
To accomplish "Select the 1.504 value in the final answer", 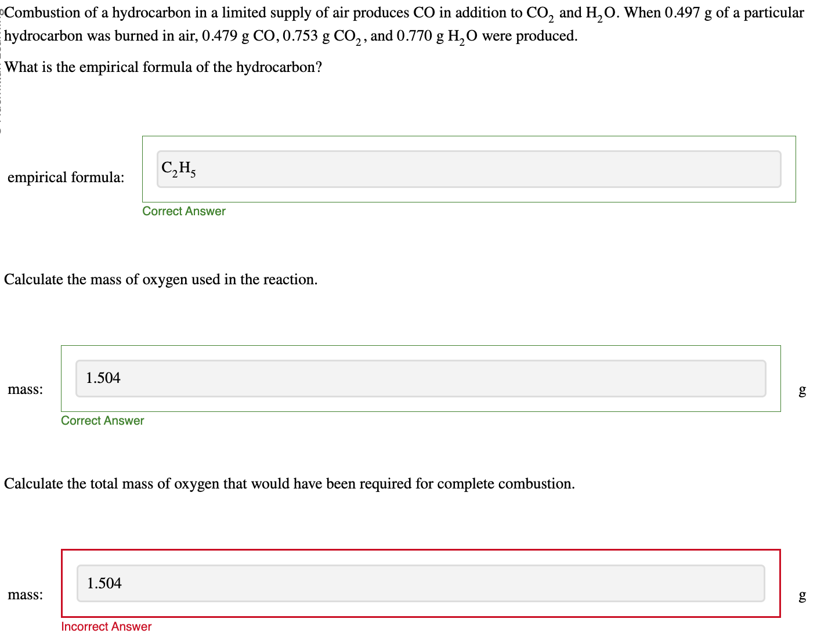I will [103, 583].
